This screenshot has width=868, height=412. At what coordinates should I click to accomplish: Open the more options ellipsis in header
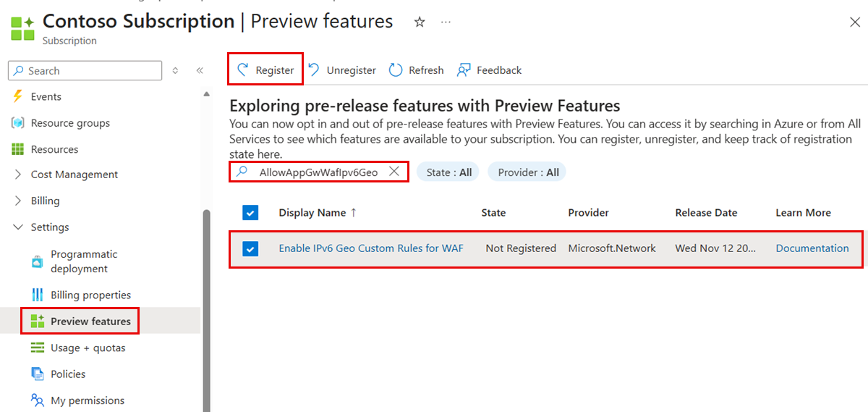pos(446,22)
